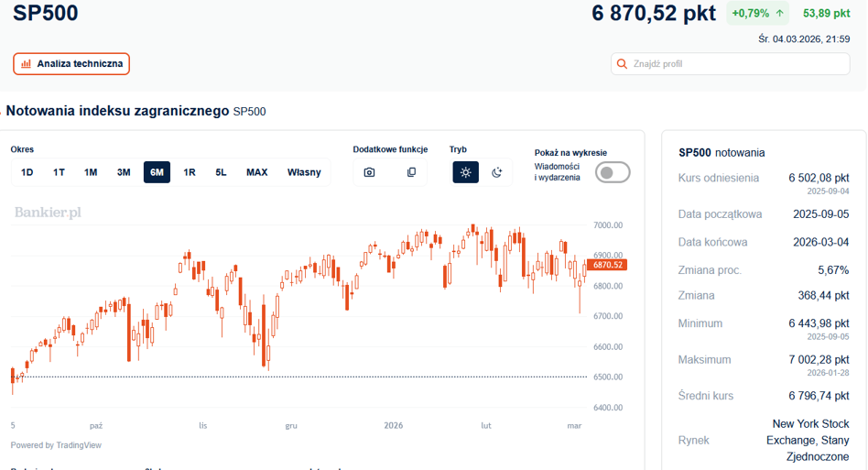Click the Znajdź profil search field
This screenshot has width=868, height=470.
point(730,63)
